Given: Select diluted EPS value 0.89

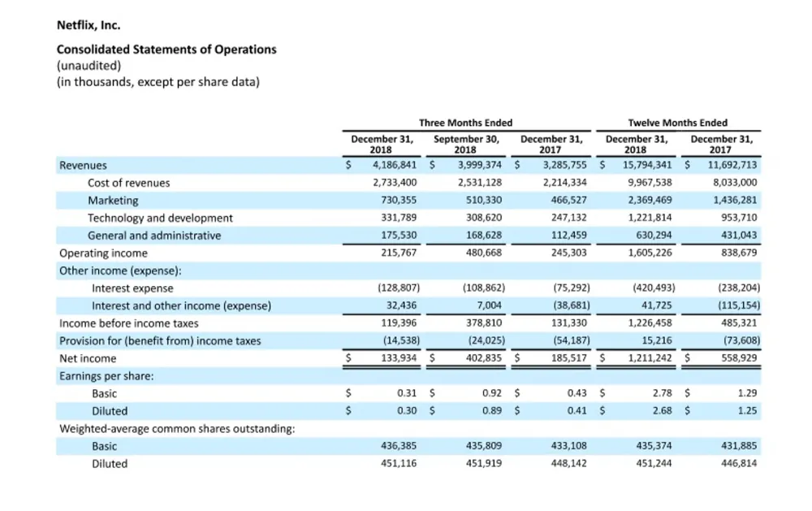Looking at the screenshot, I should (492, 411).
